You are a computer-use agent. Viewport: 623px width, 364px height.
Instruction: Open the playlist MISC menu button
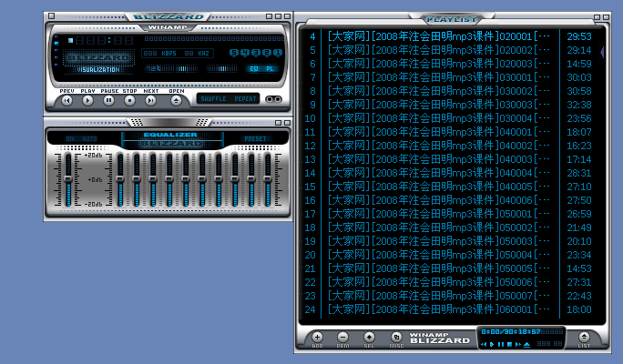pyautogui.click(x=396, y=338)
